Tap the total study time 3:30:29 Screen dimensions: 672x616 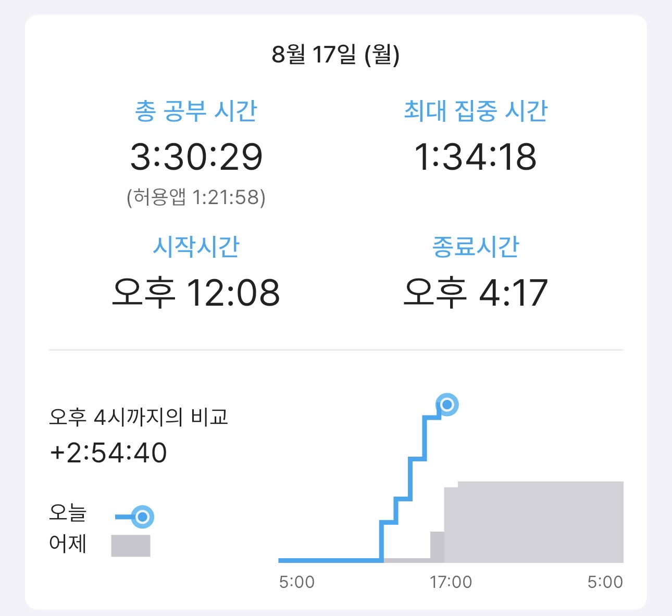196,157
